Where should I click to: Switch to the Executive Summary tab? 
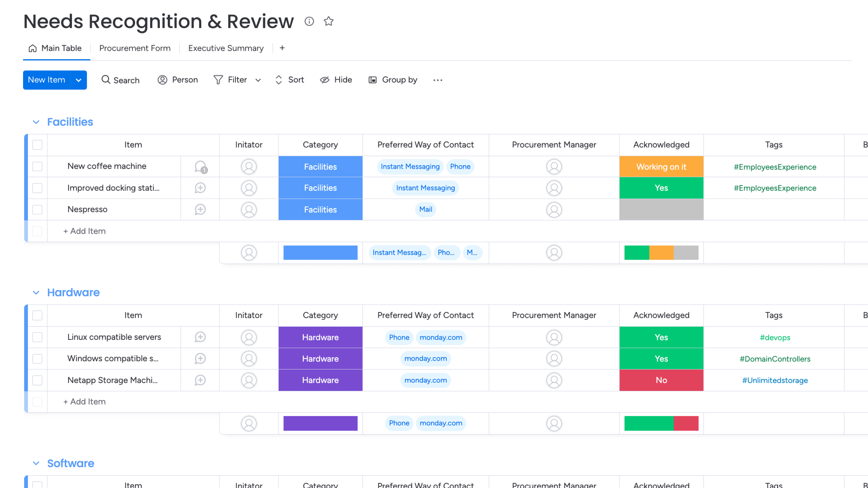coord(226,48)
